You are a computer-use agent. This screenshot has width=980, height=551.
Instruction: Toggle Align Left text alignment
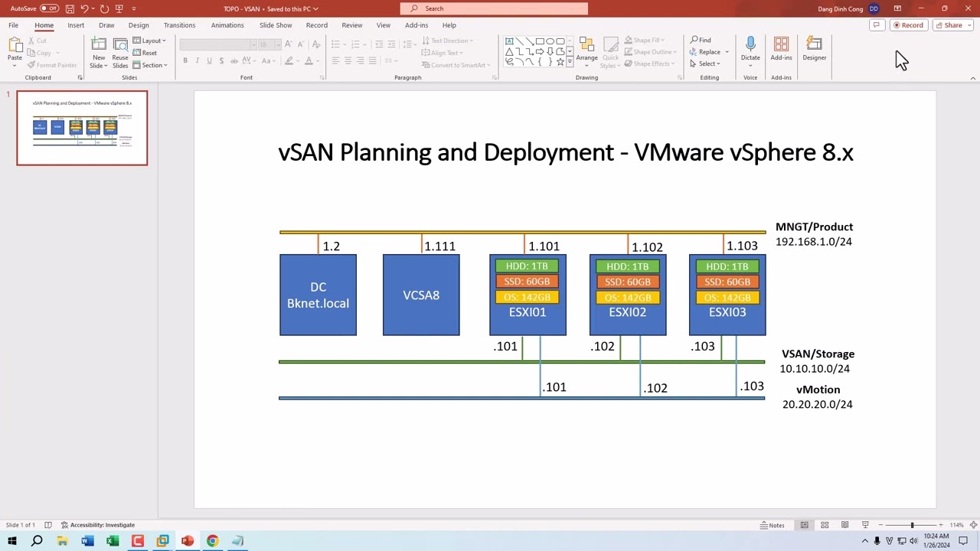(335, 60)
